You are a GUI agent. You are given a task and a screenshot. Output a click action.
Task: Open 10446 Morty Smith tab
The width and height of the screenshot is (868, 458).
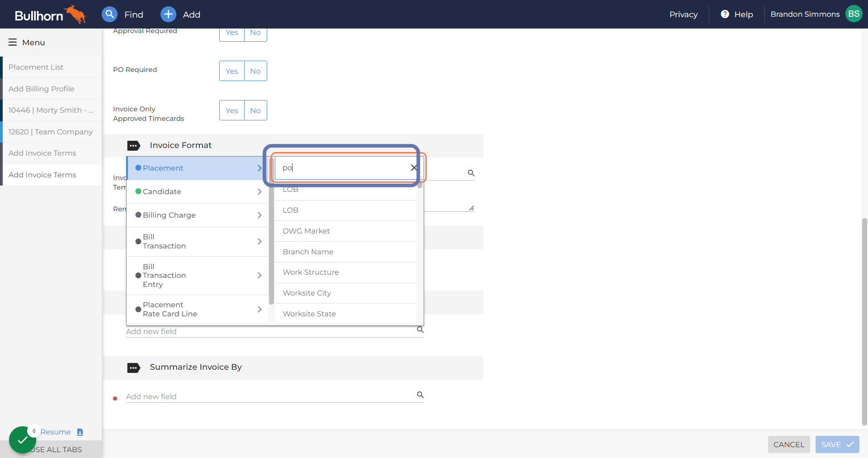pos(51,110)
